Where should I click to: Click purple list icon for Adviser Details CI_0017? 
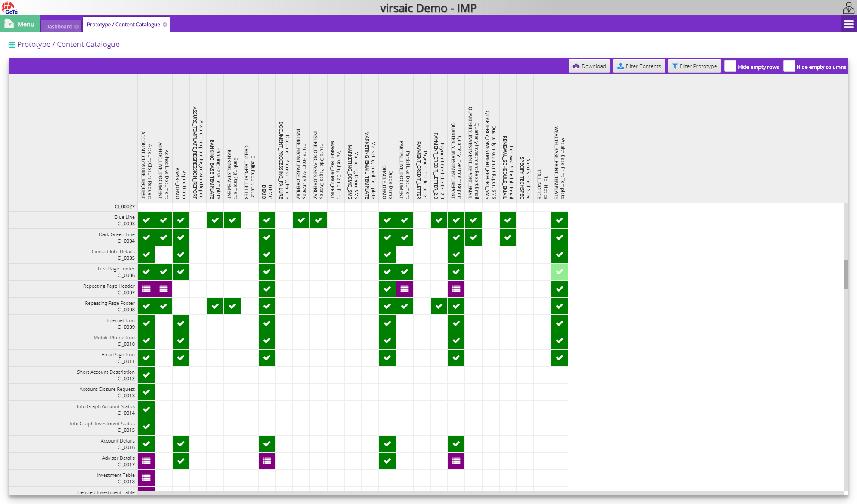(146, 461)
